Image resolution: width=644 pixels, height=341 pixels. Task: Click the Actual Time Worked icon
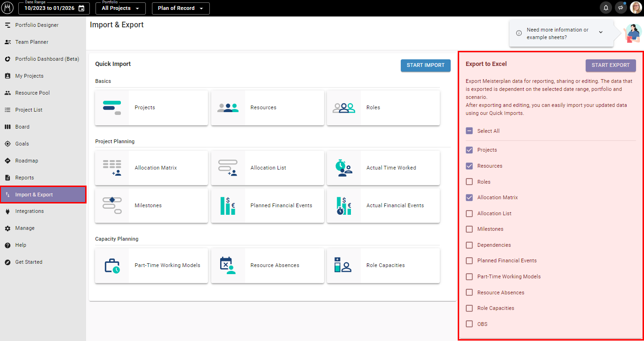coord(343,168)
